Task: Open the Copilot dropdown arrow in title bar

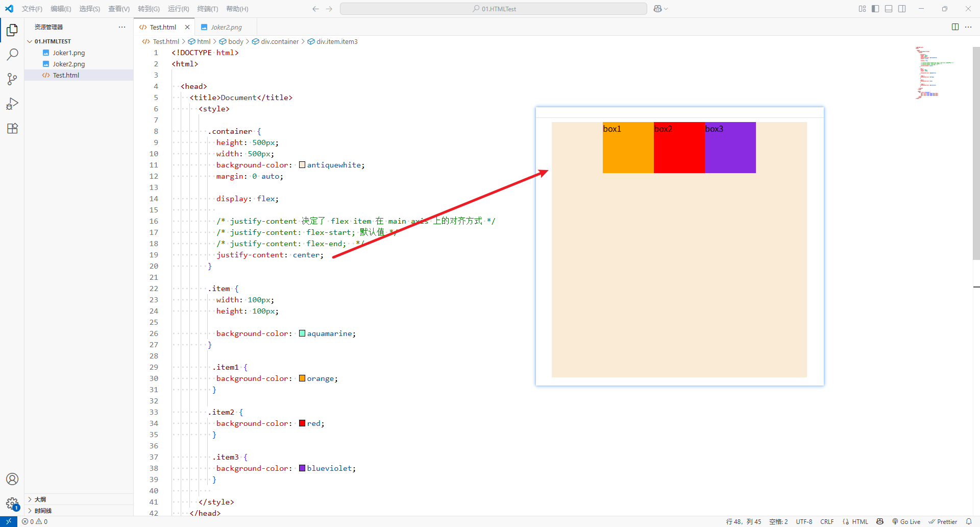Action: [666, 9]
